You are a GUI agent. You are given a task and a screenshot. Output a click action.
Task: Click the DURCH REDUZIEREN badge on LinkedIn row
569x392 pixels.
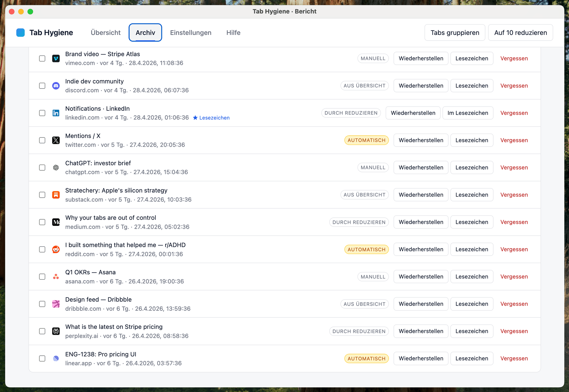pos(351,113)
